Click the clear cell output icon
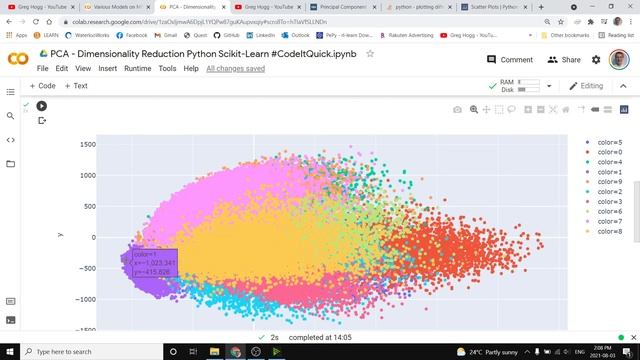 click(42, 120)
